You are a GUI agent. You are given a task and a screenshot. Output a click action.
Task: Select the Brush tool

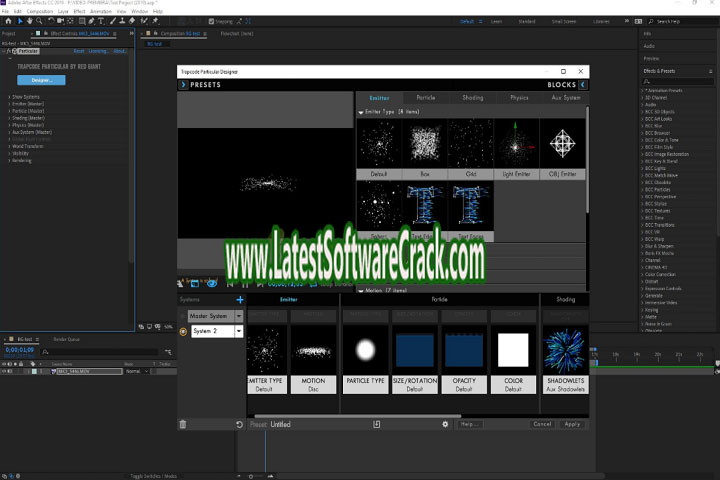113,21
